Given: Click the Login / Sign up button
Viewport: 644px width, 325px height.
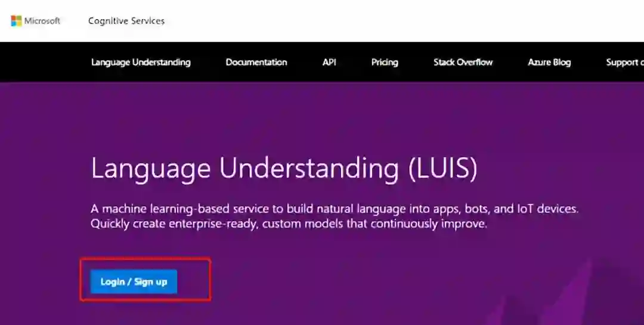Looking at the screenshot, I should 134,282.
